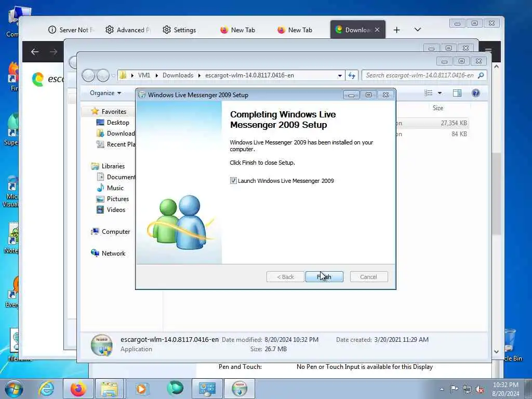Switch to the Server Not Found tab
This screenshot has height=399, width=532.
[x=71, y=30]
